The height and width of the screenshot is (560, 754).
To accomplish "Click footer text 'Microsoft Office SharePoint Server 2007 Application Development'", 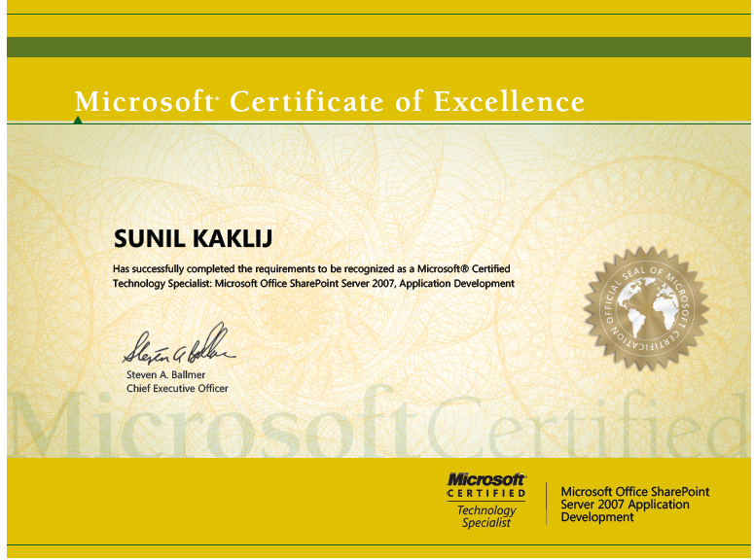I will [x=634, y=505].
